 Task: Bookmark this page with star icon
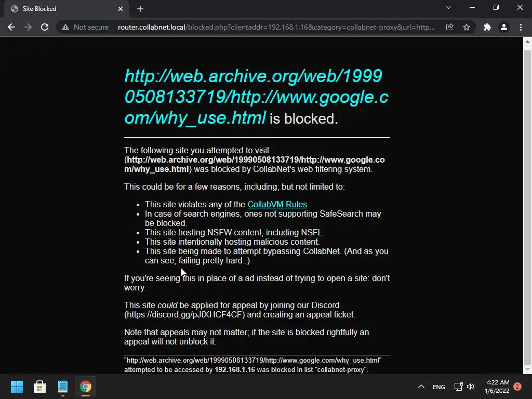pyautogui.click(x=467, y=27)
